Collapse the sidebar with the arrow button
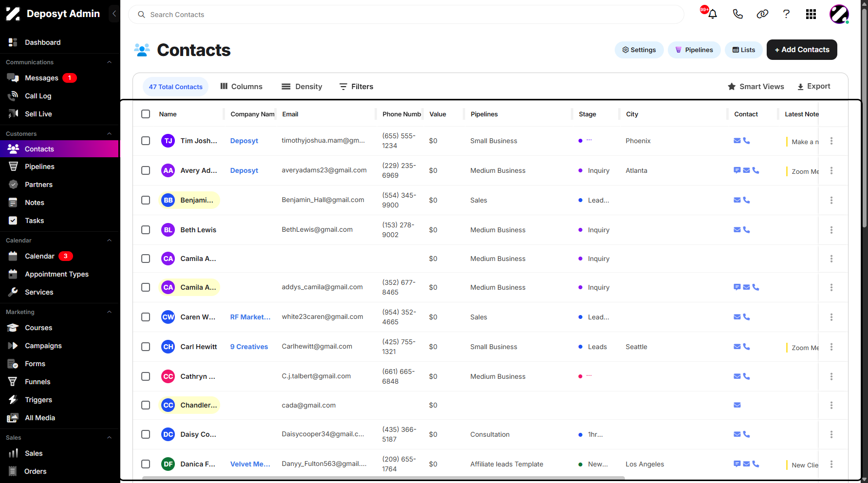The height and width of the screenshot is (483, 868). click(x=114, y=14)
